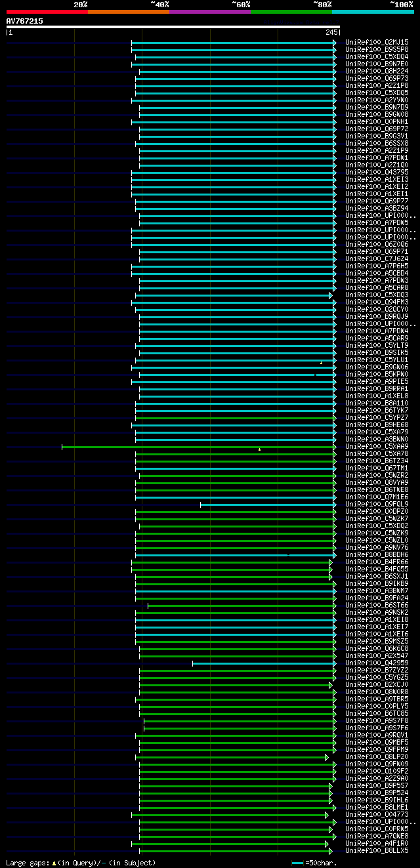
Task: Select UniRef100_Q42959 label
Action: point(377,663)
